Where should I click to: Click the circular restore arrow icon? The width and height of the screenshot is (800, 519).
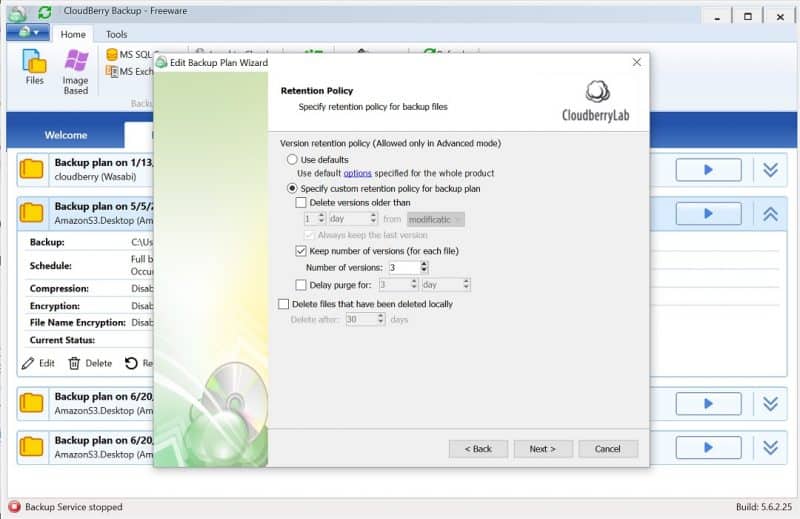click(131, 363)
